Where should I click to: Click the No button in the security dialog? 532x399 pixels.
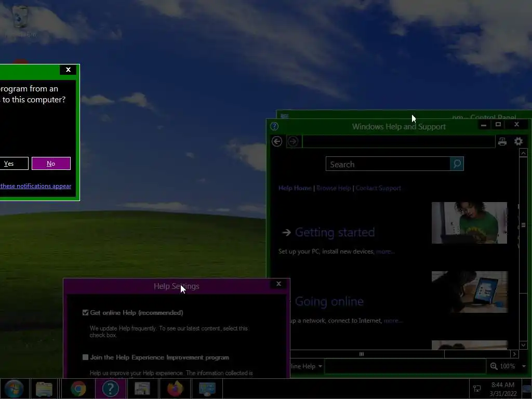(x=51, y=164)
